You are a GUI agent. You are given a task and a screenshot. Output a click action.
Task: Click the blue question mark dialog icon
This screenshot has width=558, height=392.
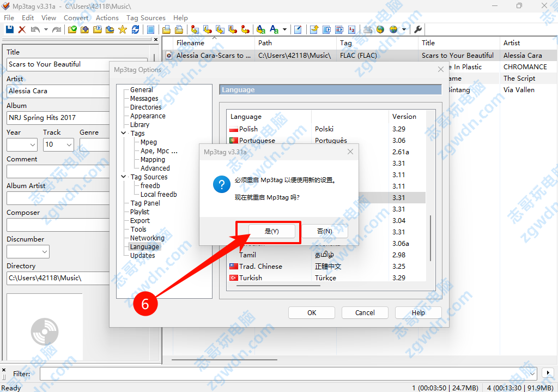coord(221,185)
